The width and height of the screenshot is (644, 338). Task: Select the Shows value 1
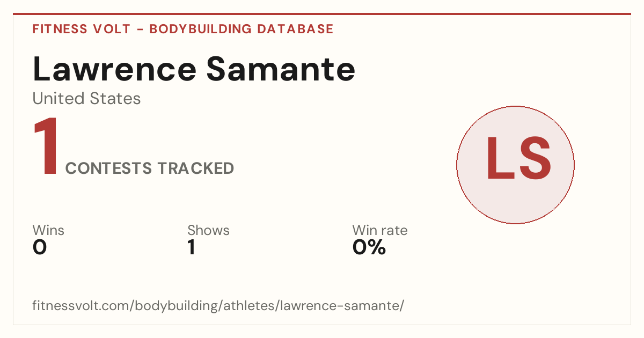[192, 247]
